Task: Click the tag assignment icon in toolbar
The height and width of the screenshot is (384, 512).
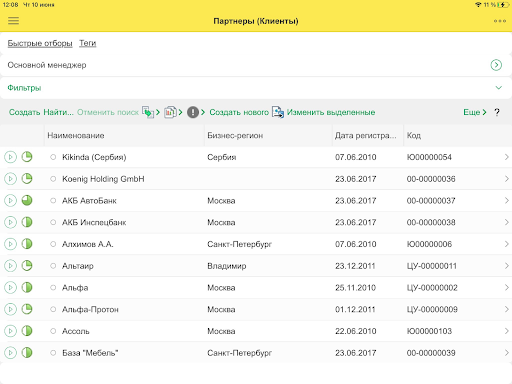Action: click(x=148, y=112)
